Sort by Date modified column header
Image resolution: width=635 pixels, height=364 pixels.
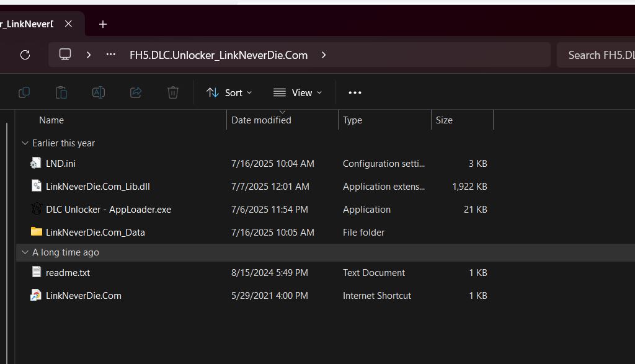tap(261, 120)
